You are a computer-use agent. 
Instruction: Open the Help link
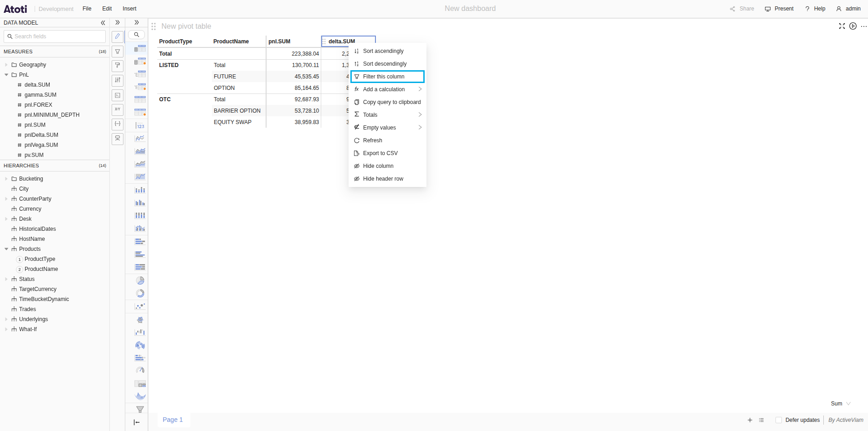point(815,9)
